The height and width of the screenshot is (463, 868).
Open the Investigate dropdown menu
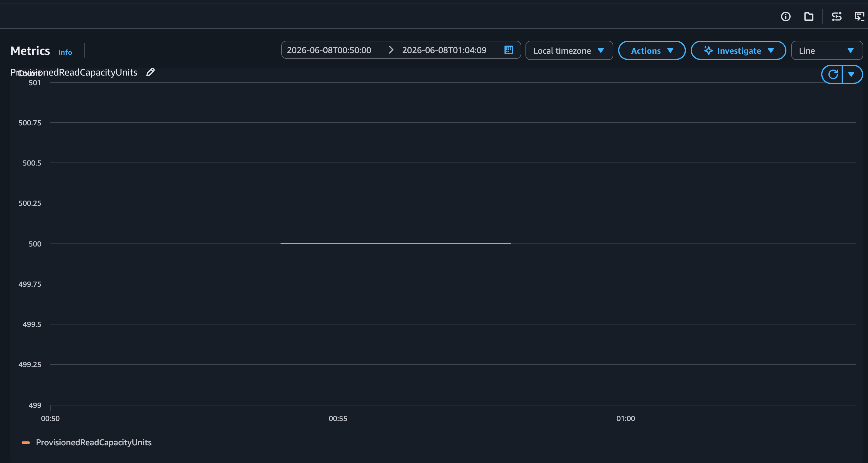pos(738,51)
